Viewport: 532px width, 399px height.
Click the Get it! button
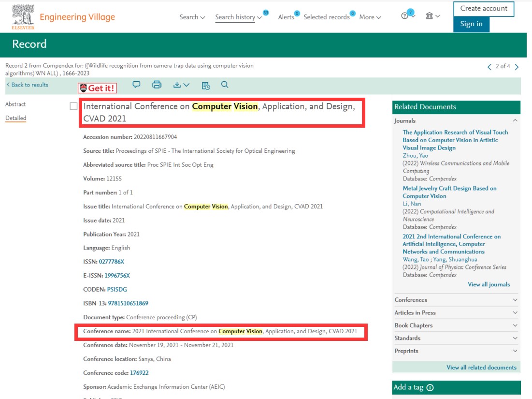pos(98,89)
